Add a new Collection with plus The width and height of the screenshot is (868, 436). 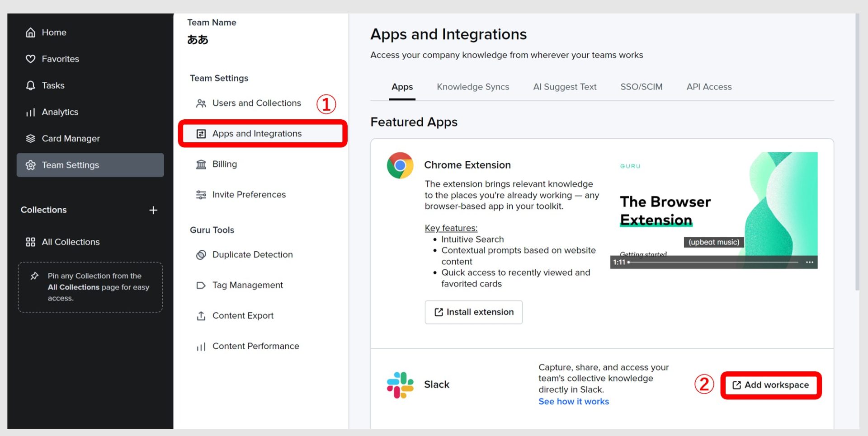point(153,210)
